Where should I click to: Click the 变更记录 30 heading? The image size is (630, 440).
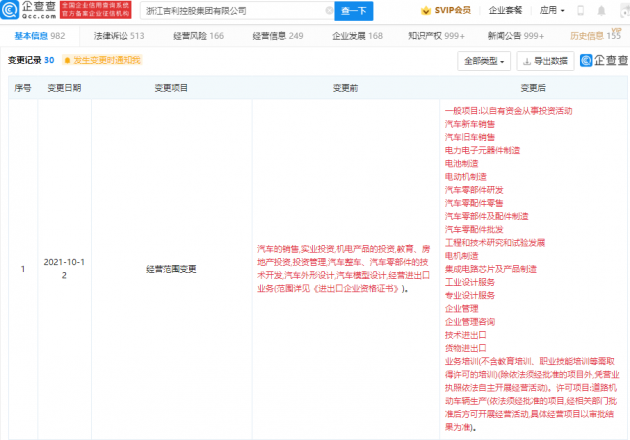31,60
